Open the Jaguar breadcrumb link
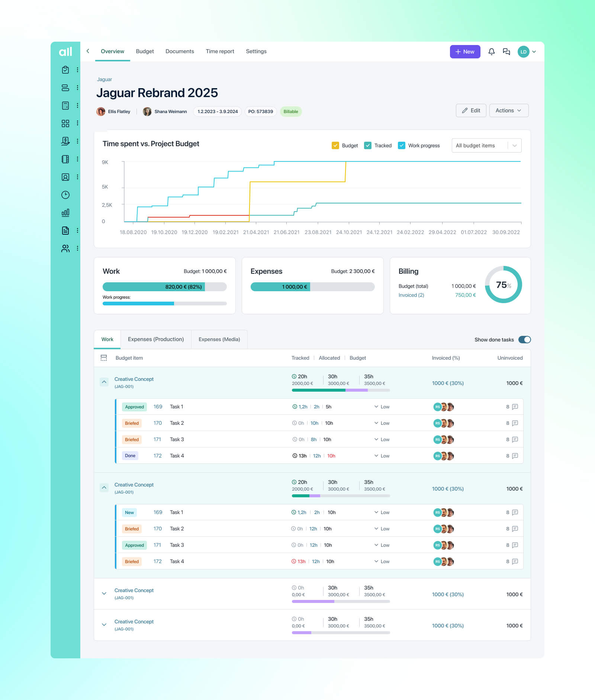 (104, 79)
